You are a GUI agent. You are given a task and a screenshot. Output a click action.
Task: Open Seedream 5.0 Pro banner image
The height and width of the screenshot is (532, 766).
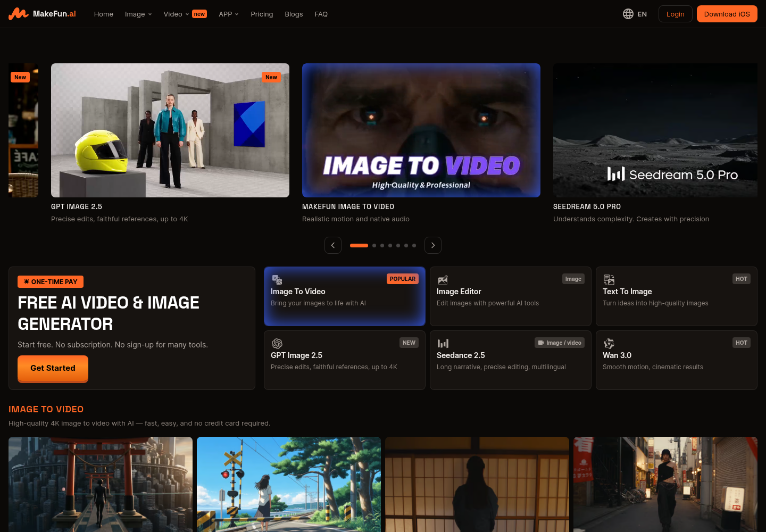[x=655, y=130]
